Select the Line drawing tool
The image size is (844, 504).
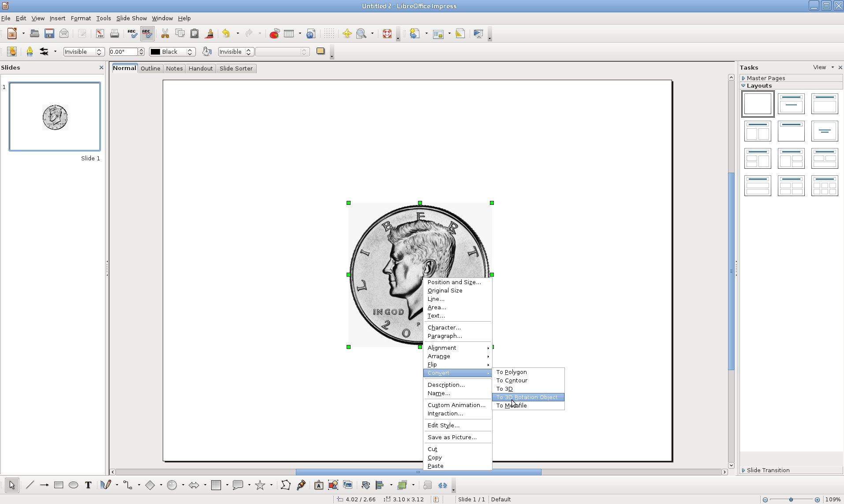pyautogui.click(x=30, y=485)
